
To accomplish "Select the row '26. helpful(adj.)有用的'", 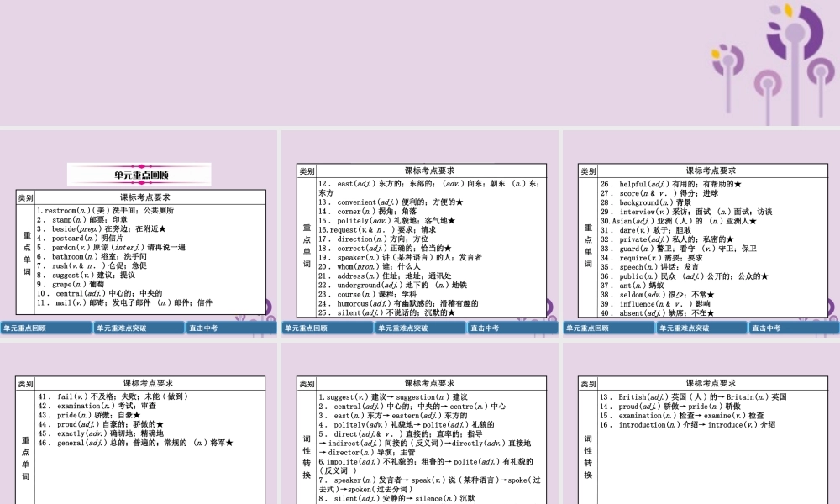I will [670, 184].
